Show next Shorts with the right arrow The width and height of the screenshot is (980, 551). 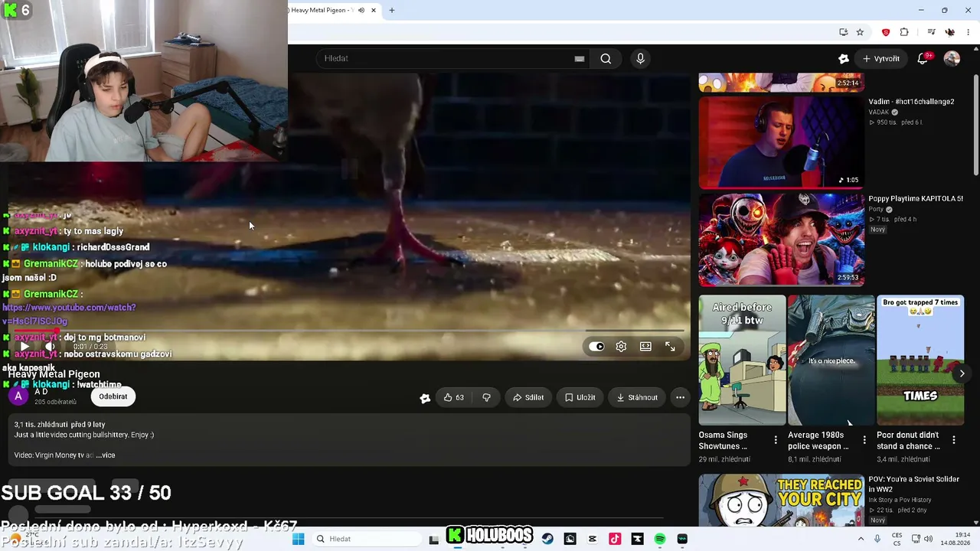(962, 373)
